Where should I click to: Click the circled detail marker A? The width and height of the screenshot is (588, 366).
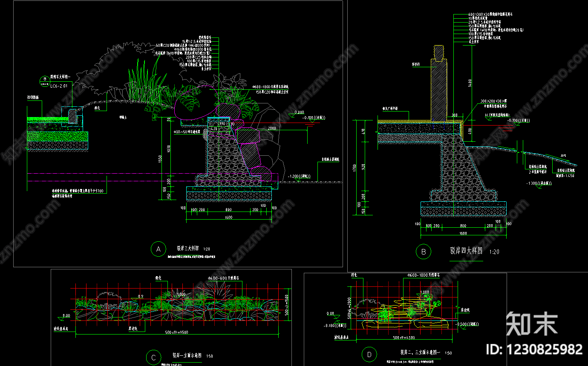click(159, 249)
